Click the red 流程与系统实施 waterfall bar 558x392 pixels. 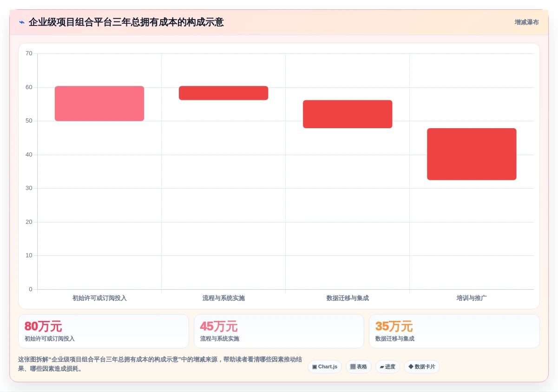[x=223, y=93]
